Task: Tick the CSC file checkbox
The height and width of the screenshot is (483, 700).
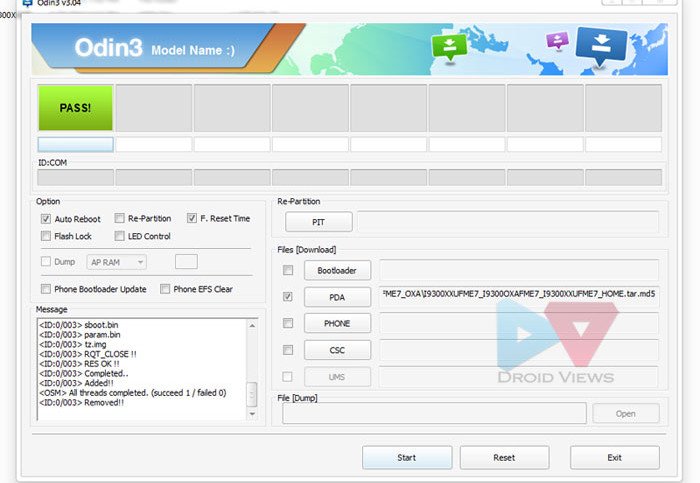Action: [x=288, y=350]
